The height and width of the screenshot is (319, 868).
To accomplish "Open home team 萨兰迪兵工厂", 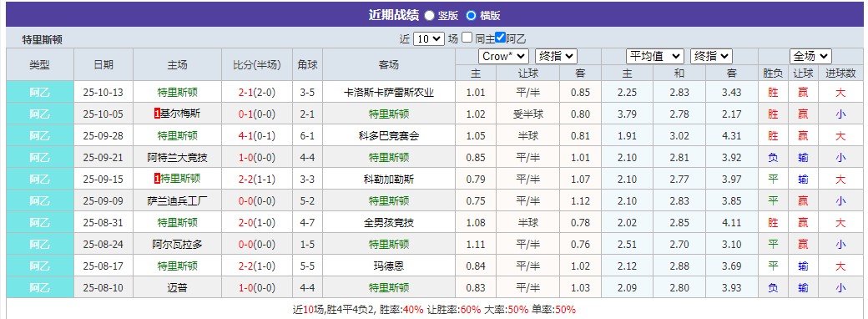I will [x=178, y=200].
